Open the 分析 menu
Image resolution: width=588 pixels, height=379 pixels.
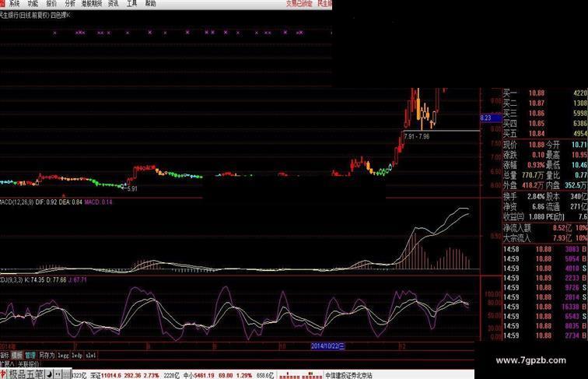[70, 3]
